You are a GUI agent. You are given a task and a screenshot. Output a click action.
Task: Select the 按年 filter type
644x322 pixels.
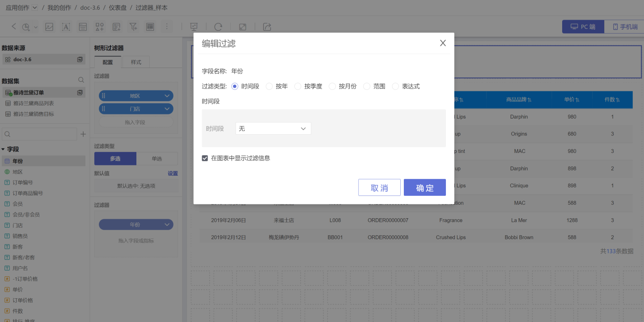pyautogui.click(x=269, y=86)
